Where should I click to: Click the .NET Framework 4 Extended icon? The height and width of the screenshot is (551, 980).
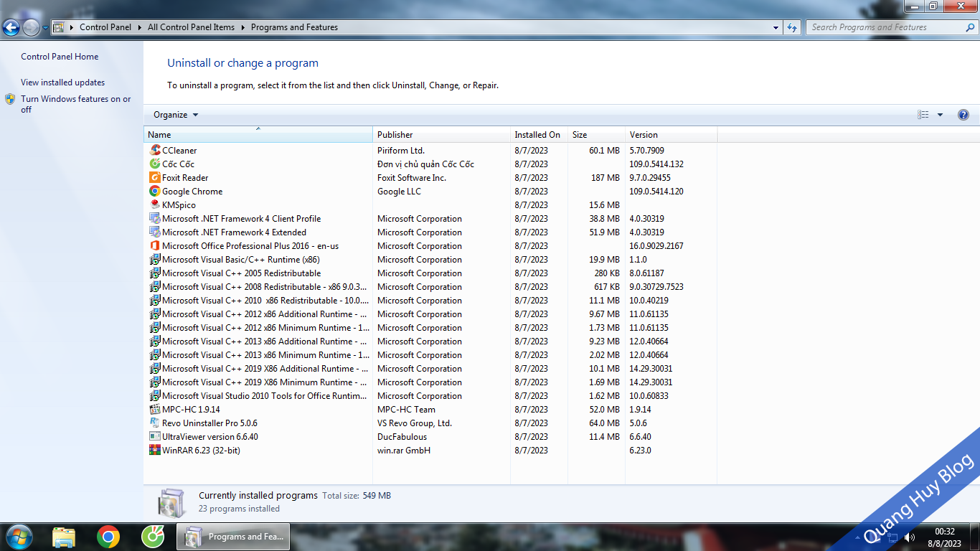pos(155,232)
